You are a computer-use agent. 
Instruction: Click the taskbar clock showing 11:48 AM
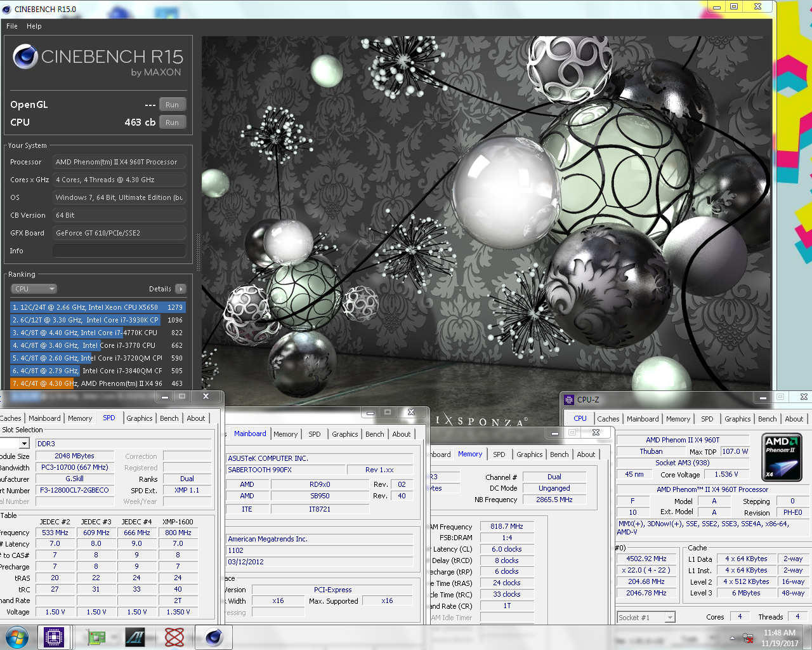coord(780,638)
